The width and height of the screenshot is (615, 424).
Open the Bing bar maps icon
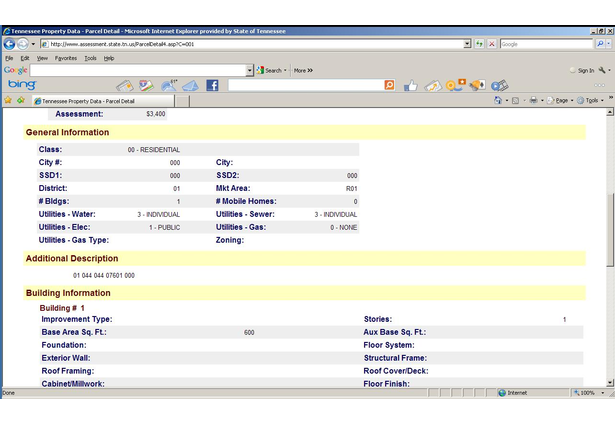(146, 85)
